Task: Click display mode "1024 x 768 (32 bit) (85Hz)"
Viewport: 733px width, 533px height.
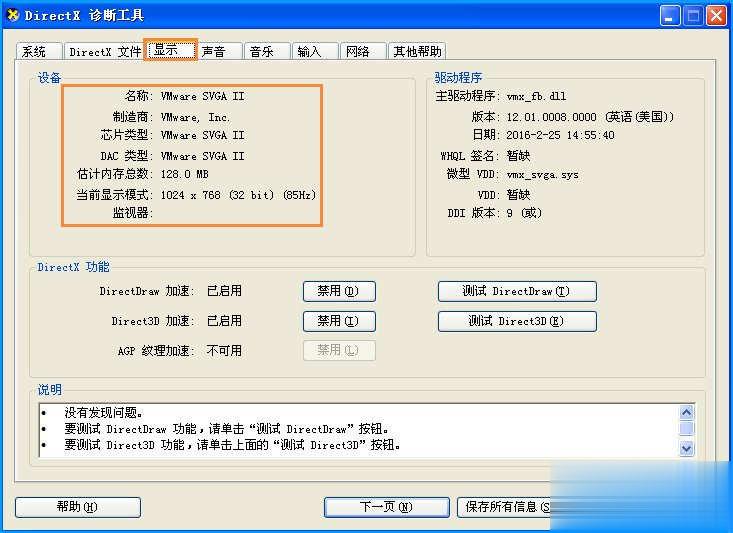Action: pos(238,195)
